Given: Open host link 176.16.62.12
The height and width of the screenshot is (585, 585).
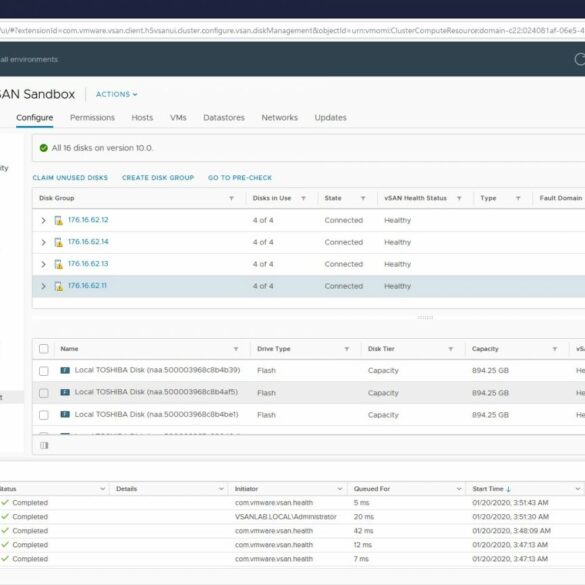Looking at the screenshot, I should [x=88, y=220].
